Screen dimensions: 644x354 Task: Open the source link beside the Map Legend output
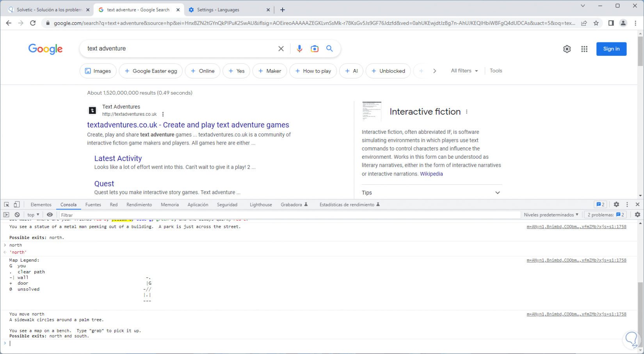click(576, 260)
